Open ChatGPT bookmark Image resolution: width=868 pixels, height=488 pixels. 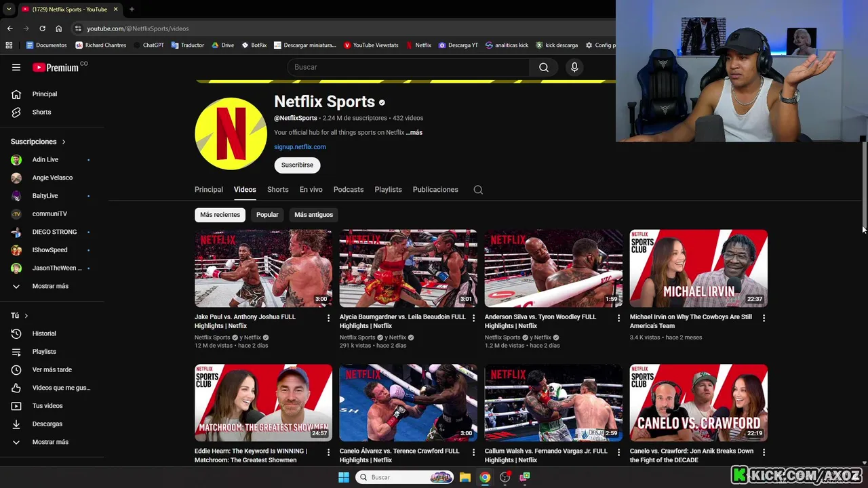pyautogui.click(x=149, y=45)
